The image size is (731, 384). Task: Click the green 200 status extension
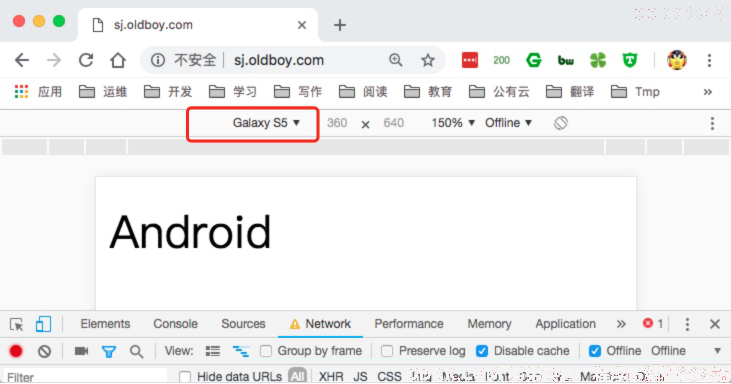point(501,60)
